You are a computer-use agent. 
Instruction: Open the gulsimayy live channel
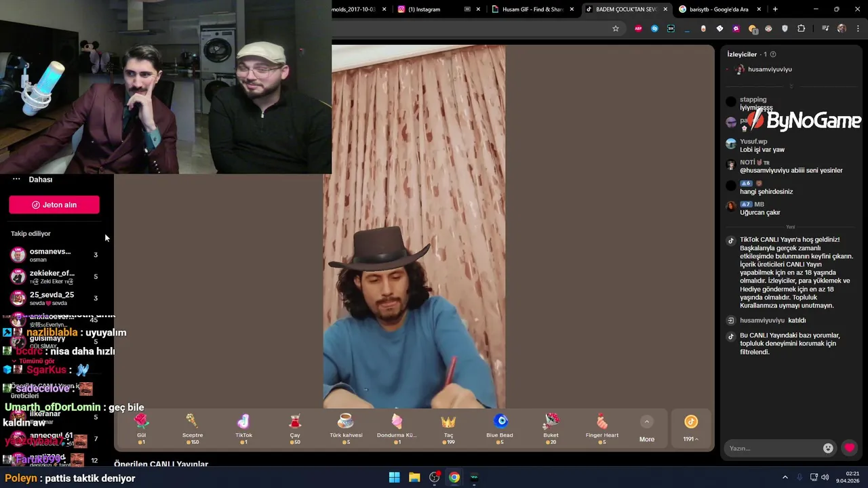coord(56,340)
